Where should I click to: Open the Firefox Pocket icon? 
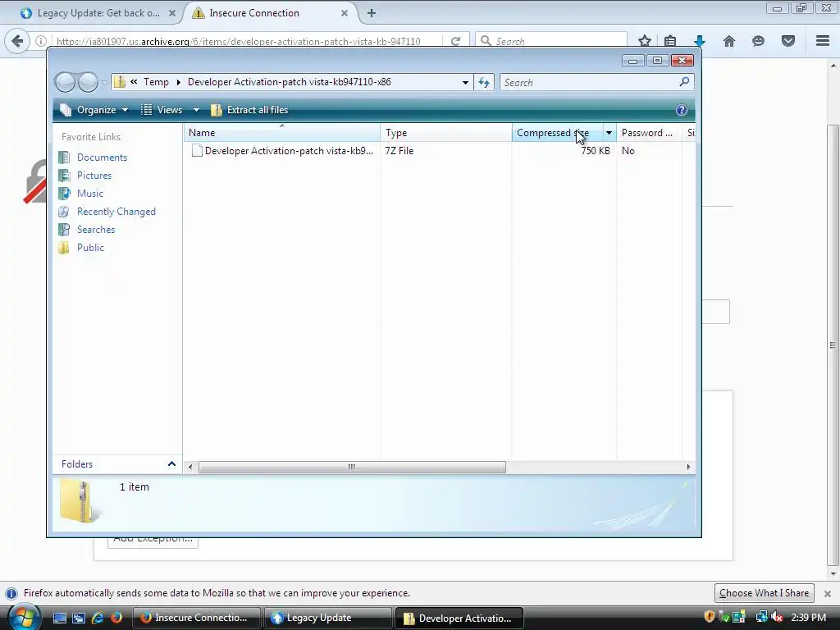point(788,41)
